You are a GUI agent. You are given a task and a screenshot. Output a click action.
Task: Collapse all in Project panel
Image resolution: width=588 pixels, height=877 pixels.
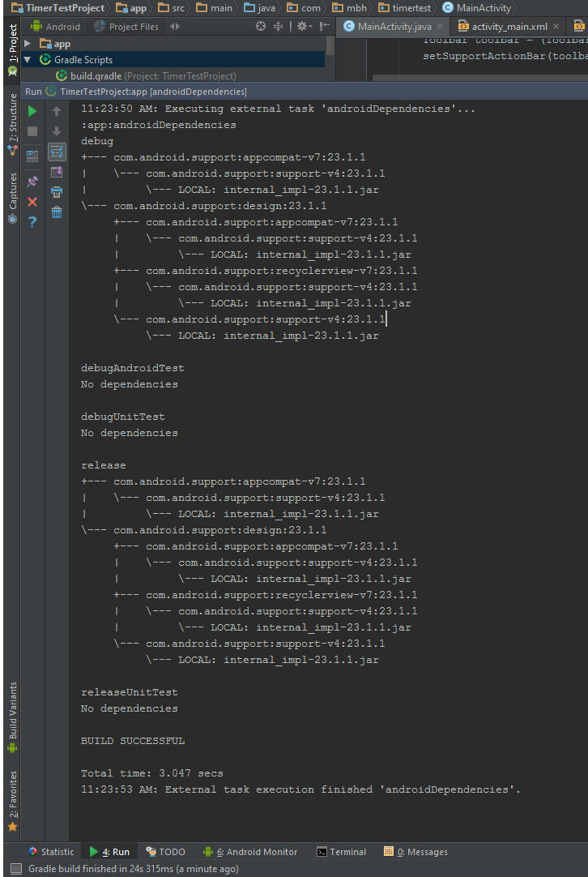click(279, 26)
